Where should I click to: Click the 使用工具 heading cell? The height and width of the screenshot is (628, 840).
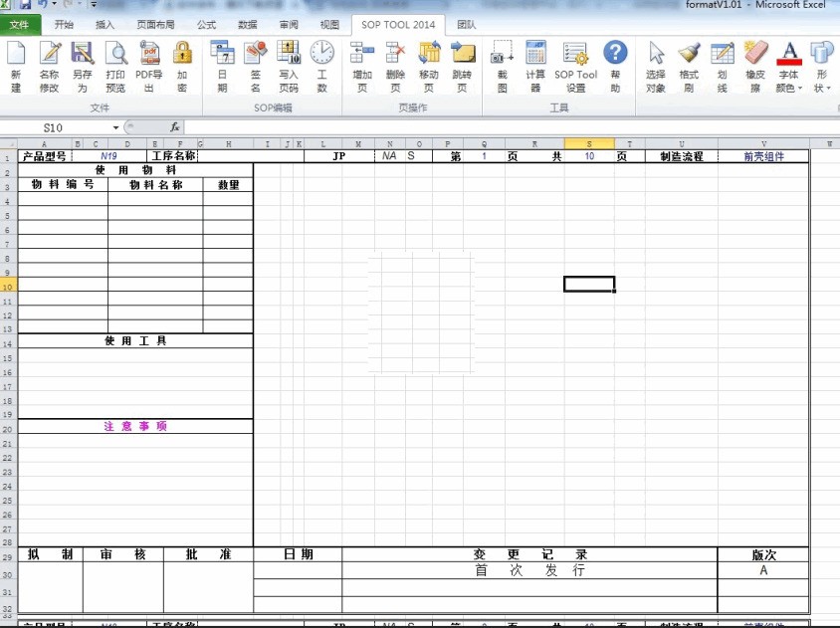[x=135, y=340]
